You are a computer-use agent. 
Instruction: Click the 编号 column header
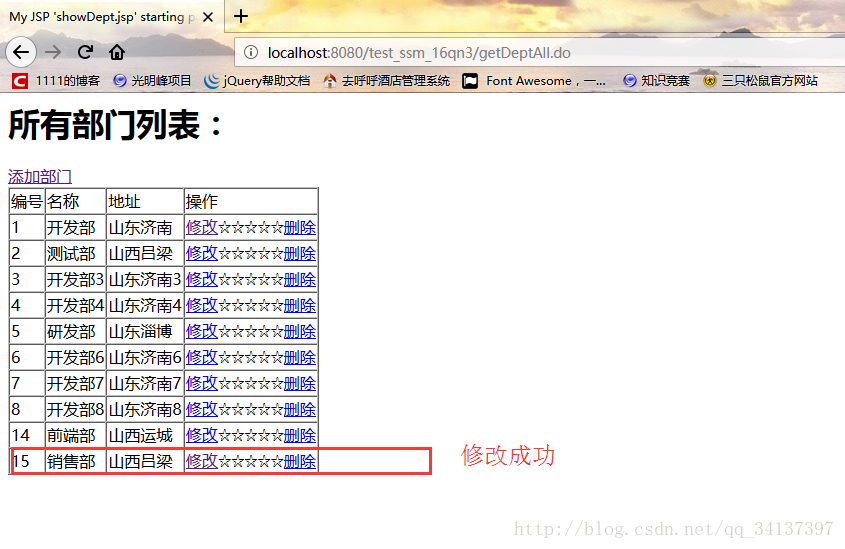click(x=27, y=201)
